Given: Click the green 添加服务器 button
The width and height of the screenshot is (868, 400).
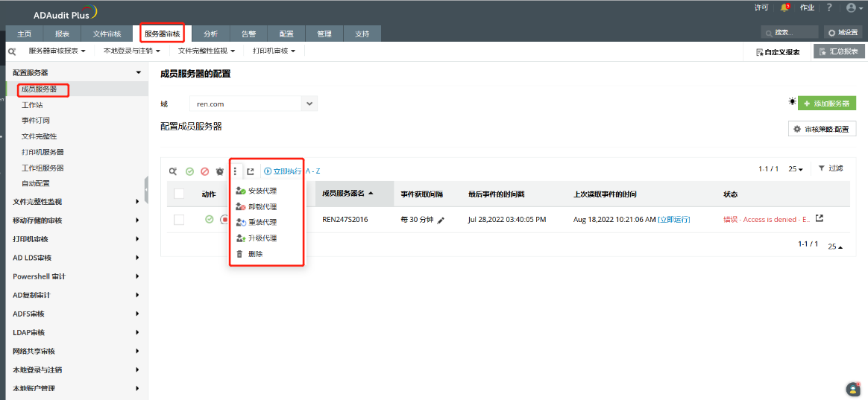Looking at the screenshot, I should [x=826, y=104].
